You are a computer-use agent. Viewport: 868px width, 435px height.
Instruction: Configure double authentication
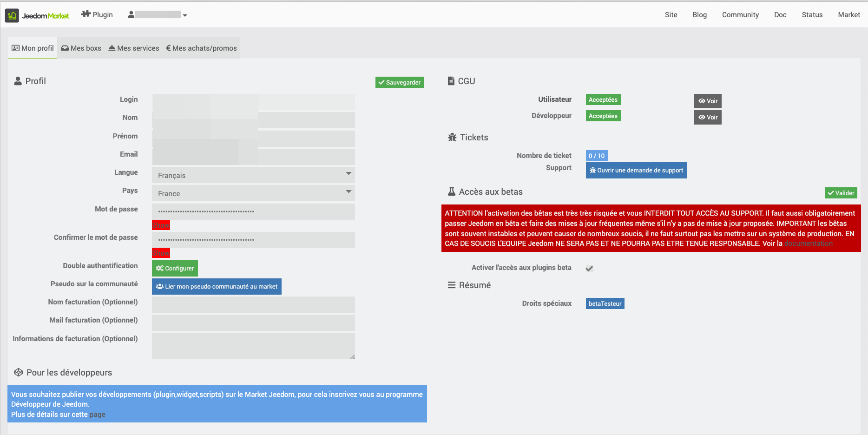pos(175,268)
